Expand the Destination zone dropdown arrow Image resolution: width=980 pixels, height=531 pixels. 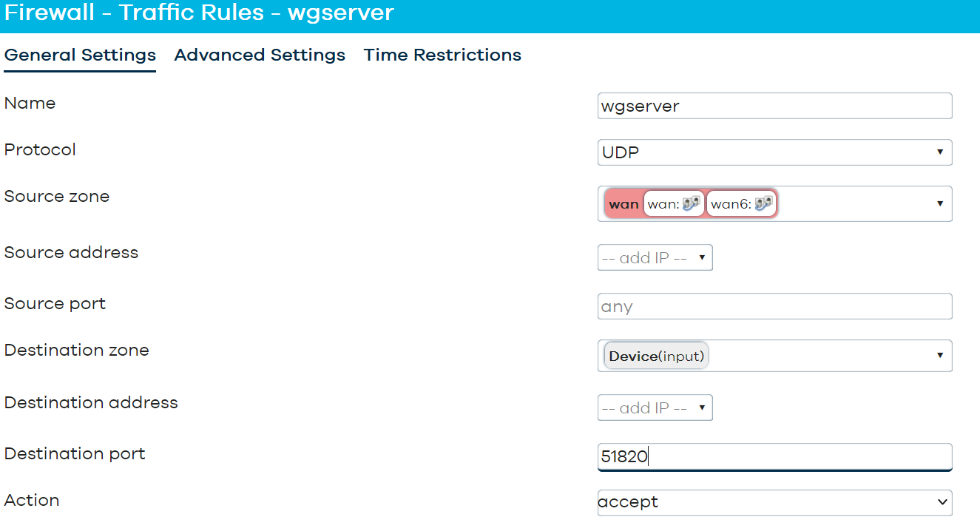939,356
